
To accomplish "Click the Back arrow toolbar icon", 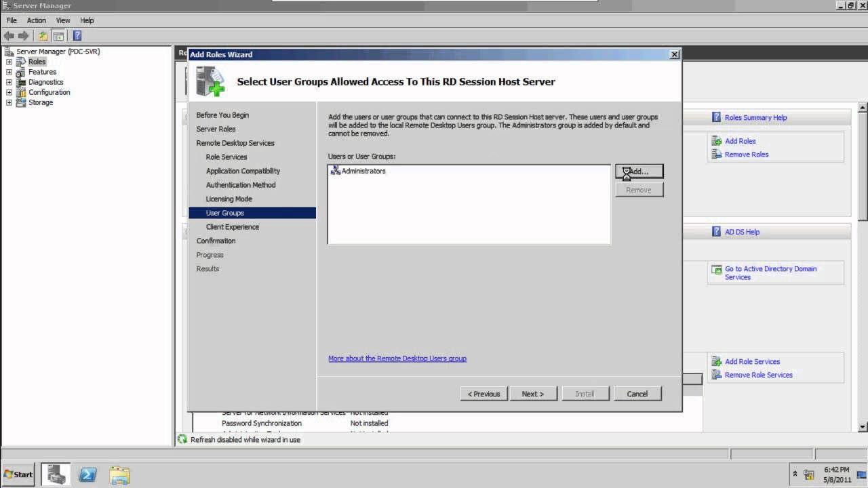I will (x=9, y=36).
